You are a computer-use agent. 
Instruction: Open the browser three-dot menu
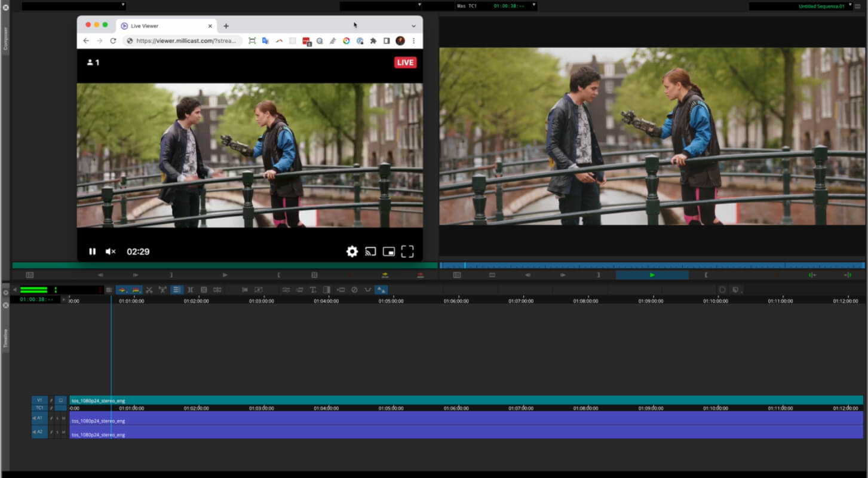pos(413,41)
